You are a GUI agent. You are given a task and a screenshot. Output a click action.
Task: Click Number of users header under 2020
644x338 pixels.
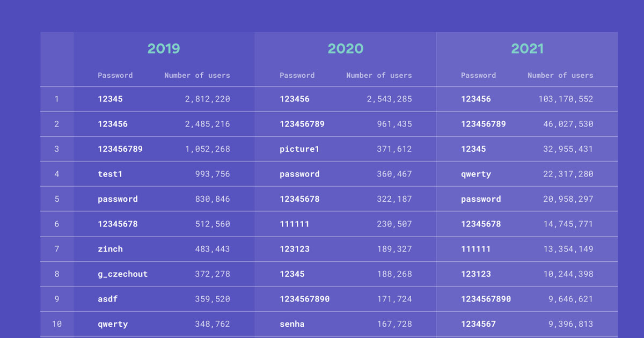(x=379, y=76)
